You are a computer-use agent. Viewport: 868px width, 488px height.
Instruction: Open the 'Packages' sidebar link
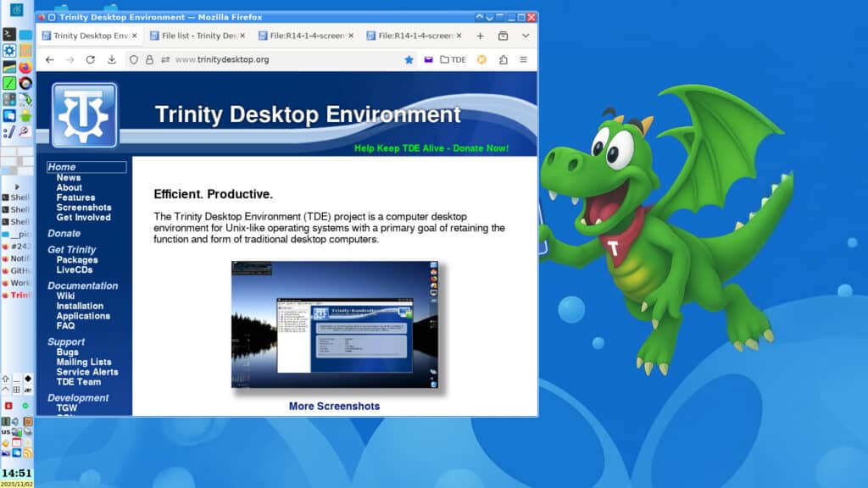(77, 259)
